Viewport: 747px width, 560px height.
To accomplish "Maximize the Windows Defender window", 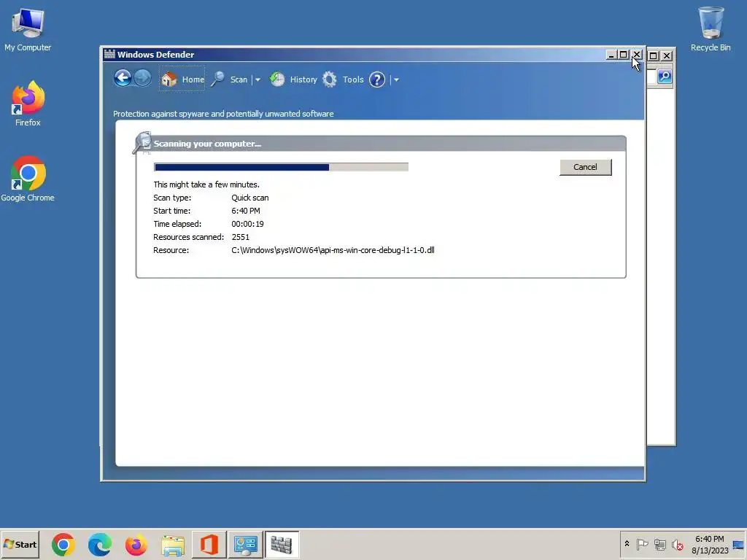I will tap(623, 55).
